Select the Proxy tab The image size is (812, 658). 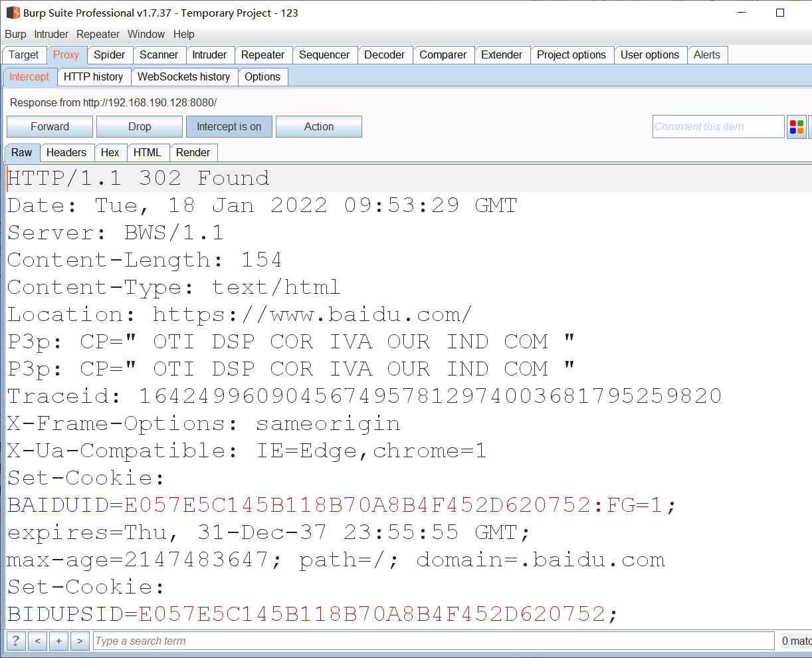pyautogui.click(x=66, y=55)
